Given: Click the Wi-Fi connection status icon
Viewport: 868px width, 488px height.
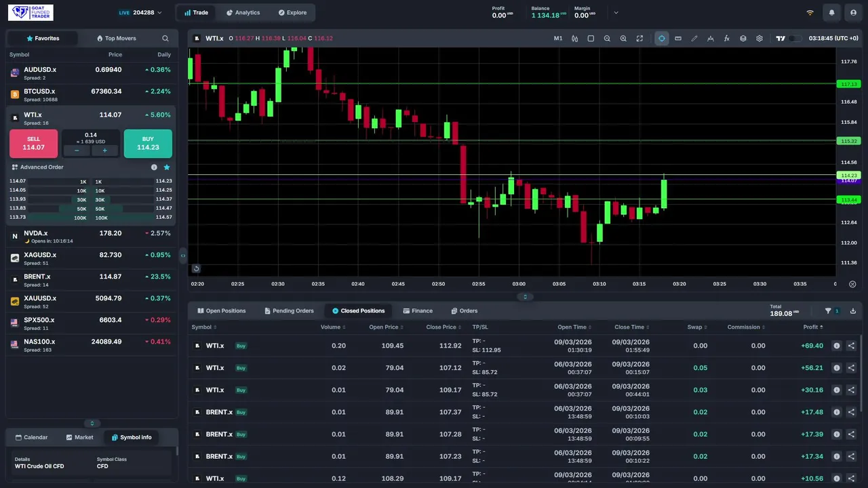Looking at the screenshot, I should 810,13.
